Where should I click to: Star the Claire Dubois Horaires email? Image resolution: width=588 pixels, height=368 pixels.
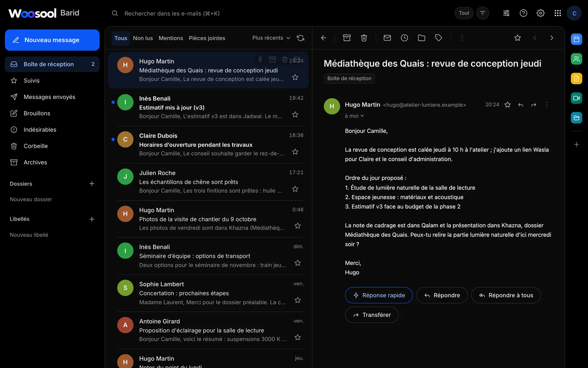coord(295,152)
